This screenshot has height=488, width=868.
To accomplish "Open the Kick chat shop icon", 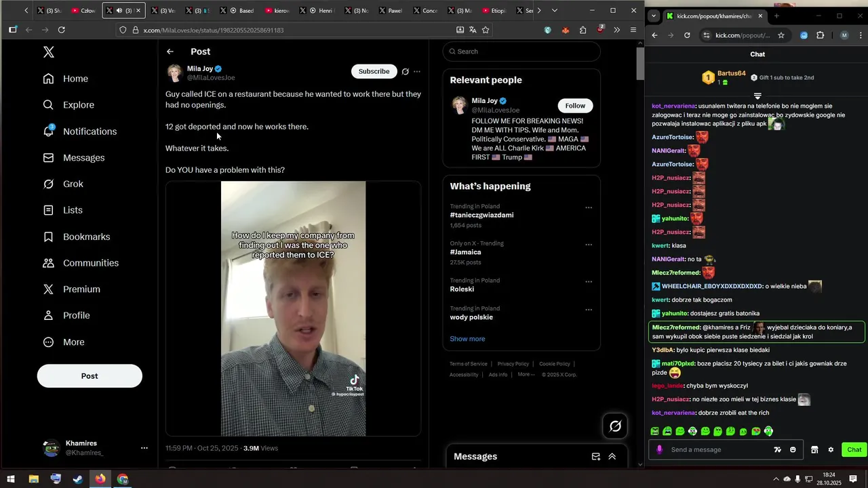I will click(814, 449).
